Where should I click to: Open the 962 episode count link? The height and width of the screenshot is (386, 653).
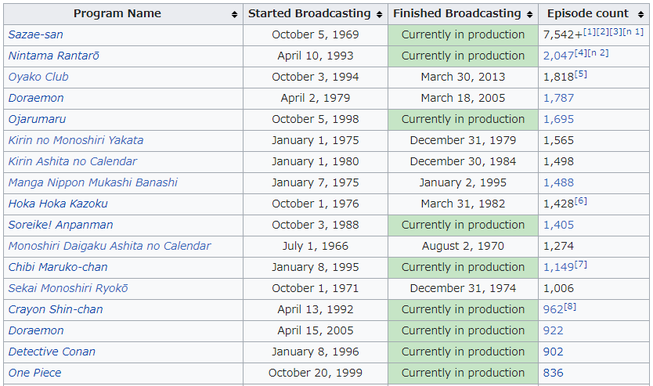[553, 310]
